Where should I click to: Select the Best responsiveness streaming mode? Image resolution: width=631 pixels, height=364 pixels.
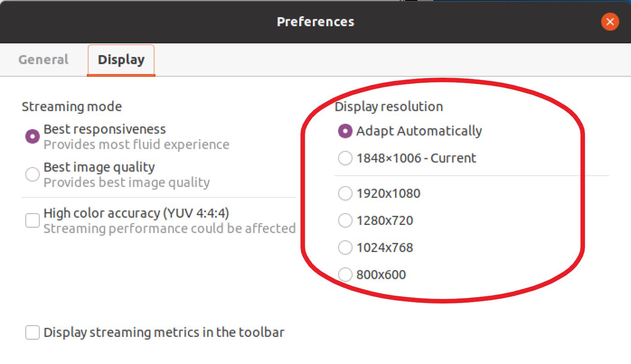click(32, 135)
